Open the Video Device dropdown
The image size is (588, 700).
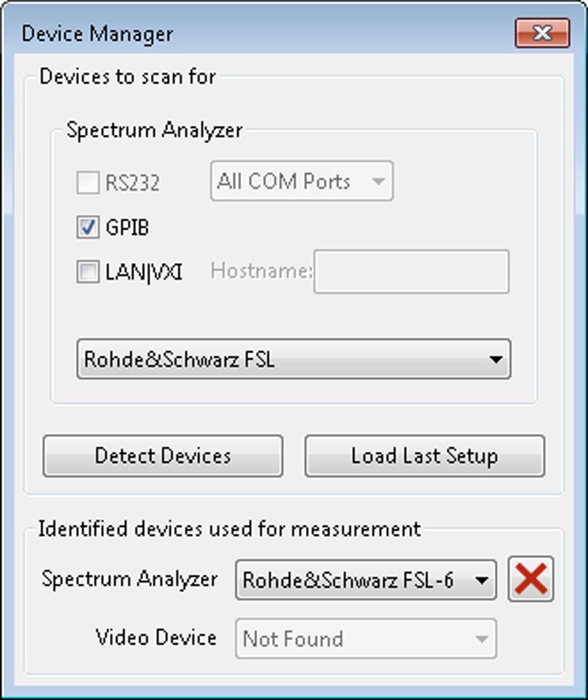point(366,639)
